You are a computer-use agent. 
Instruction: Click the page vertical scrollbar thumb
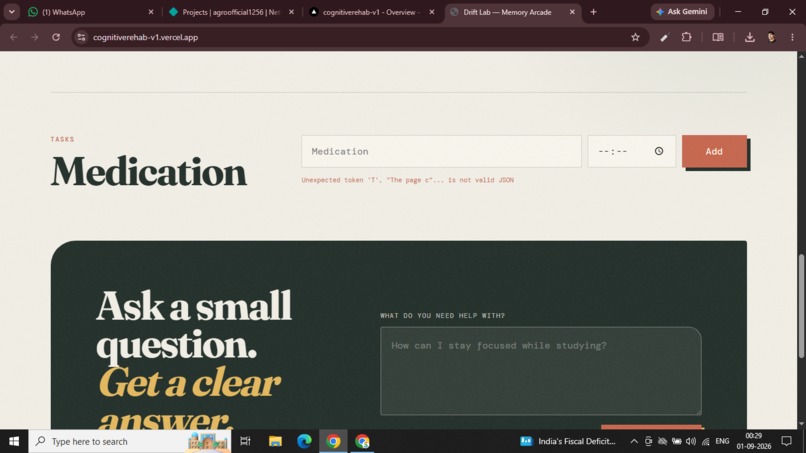[x=801, y=306]
